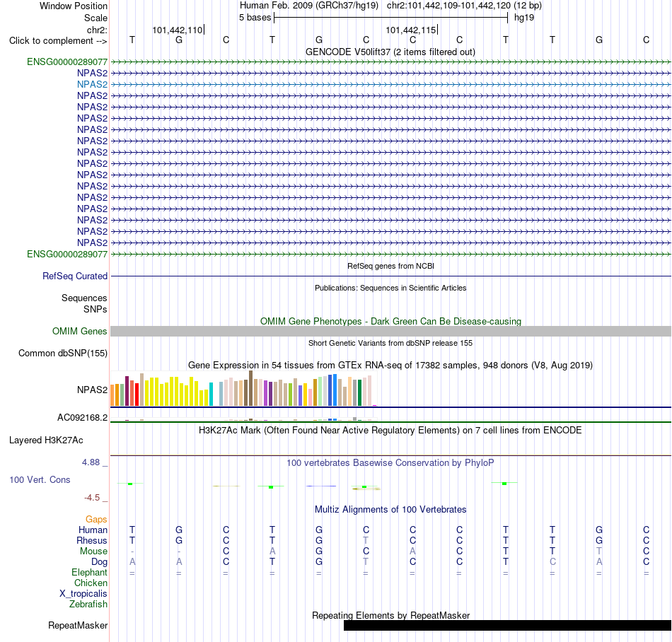Click the 'Rhesus' species row label

click(92, 541)
